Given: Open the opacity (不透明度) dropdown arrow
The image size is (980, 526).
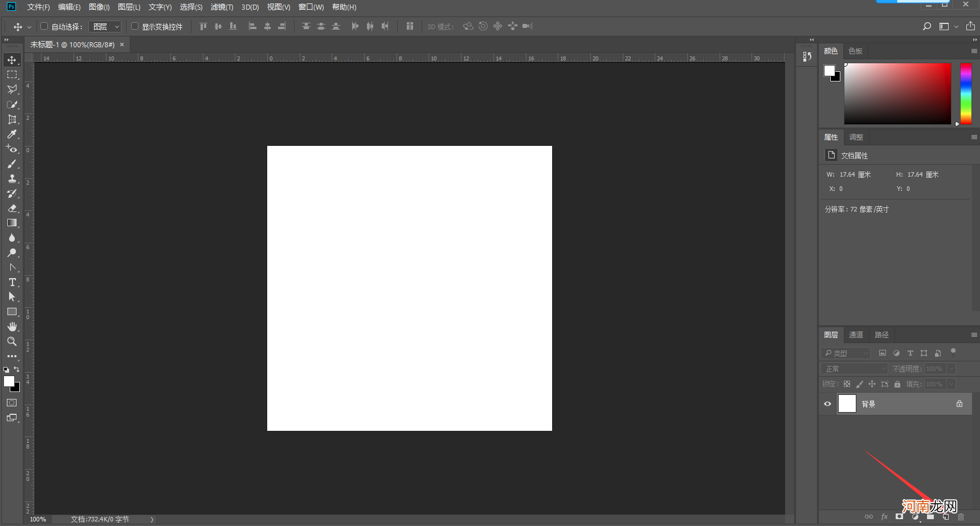Looking at the screenshot, I should click(x=951, y=369).
